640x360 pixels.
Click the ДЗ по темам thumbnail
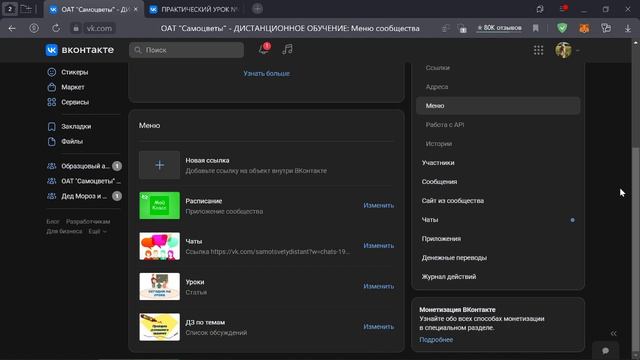coord(159,327)
